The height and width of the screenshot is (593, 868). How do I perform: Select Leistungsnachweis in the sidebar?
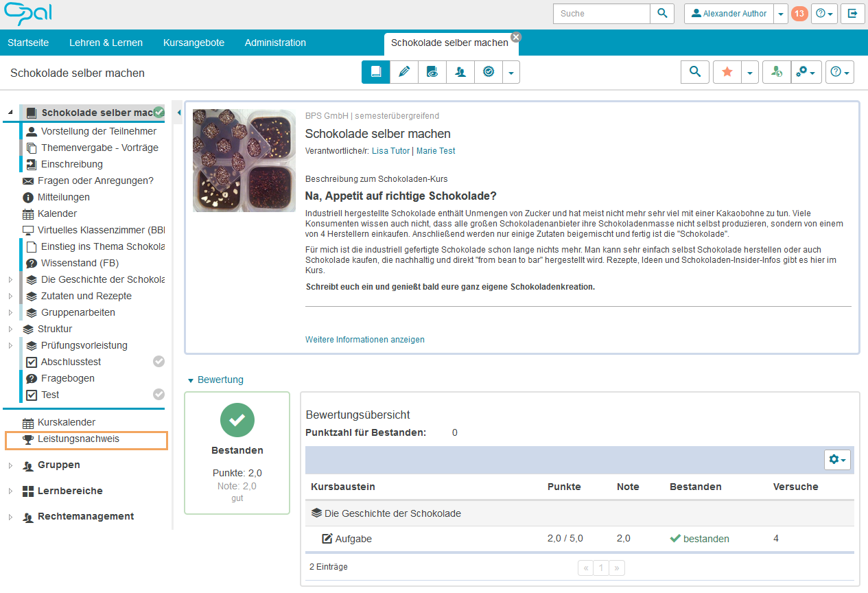78,439
